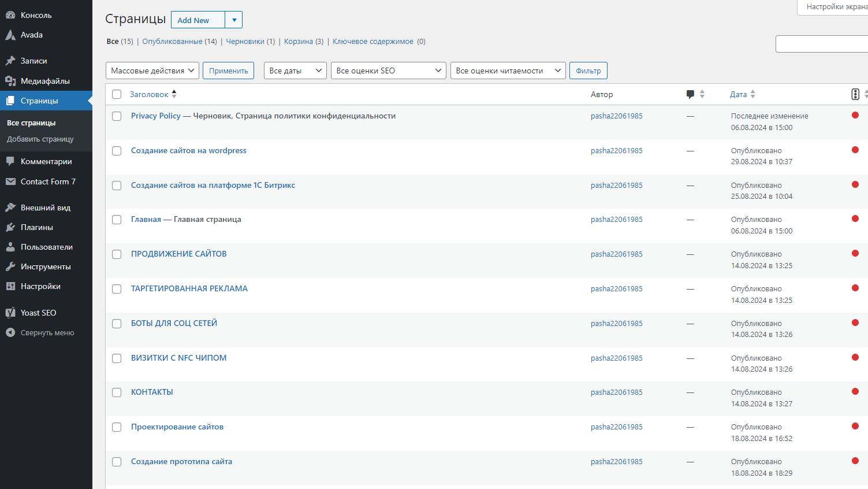Open the Privacy Policy page link
The height and width of the screenshot is (489, 868).
pos(156,116)
